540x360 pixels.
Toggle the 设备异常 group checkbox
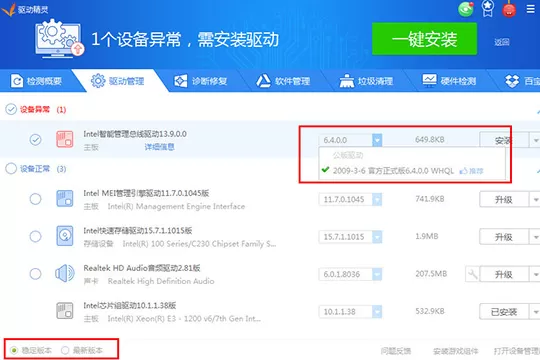click(11, 109)
